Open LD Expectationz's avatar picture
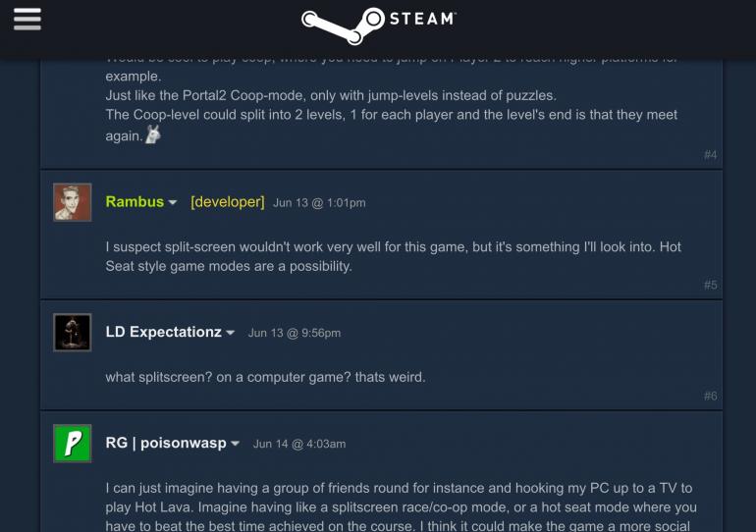Viewport: 756px width, 532px height. [x=73, y=333]
